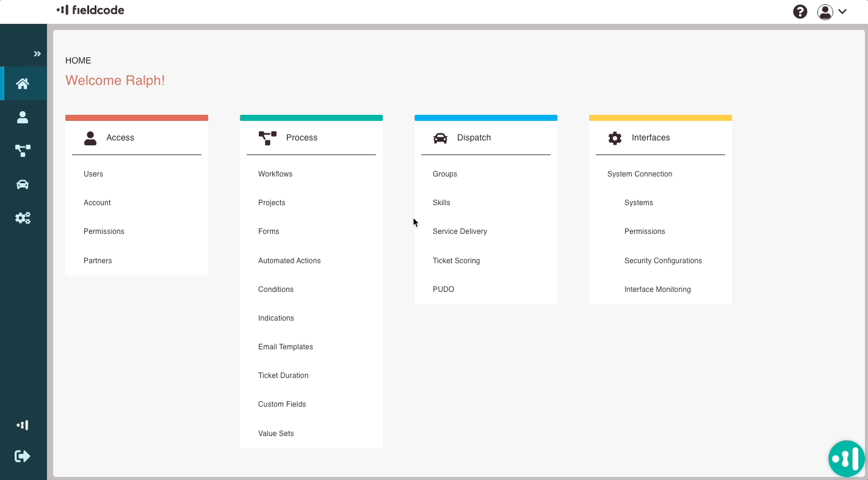Open Groups under Dispatch
The image size is (868, 480).
pyautogui.click(x=445, y=174)
